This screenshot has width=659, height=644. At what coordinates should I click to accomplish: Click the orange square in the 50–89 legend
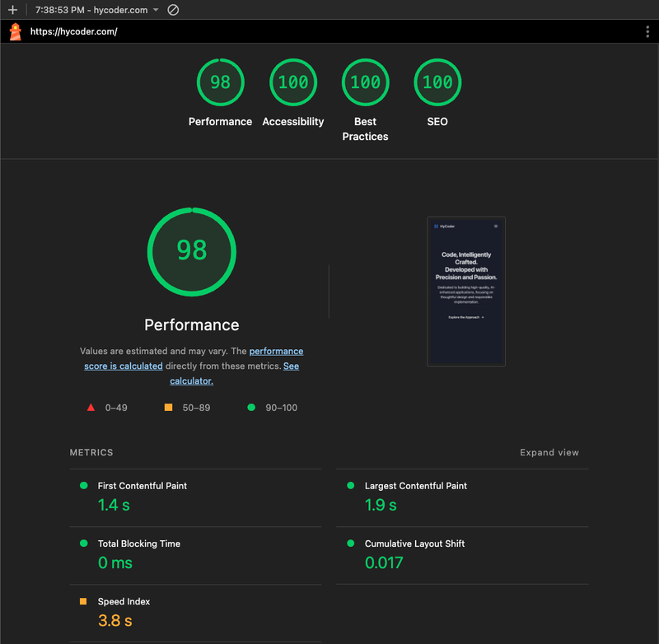tap(168, 407)
